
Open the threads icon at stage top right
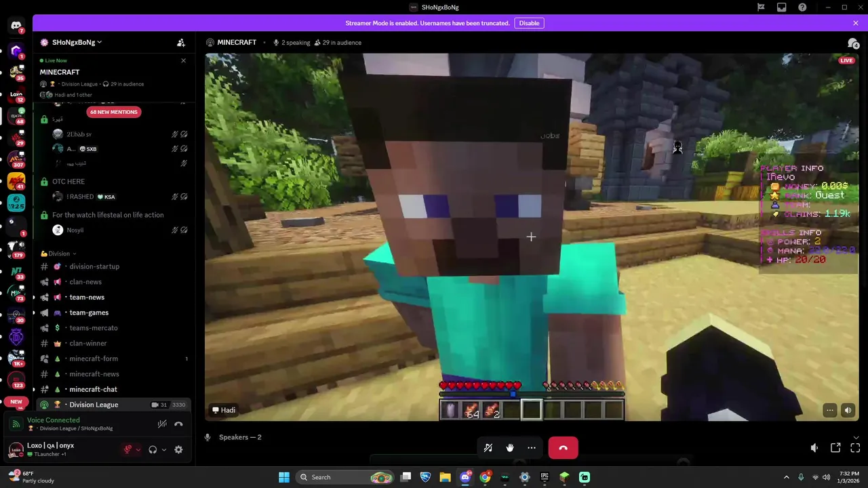pos(853,43)
